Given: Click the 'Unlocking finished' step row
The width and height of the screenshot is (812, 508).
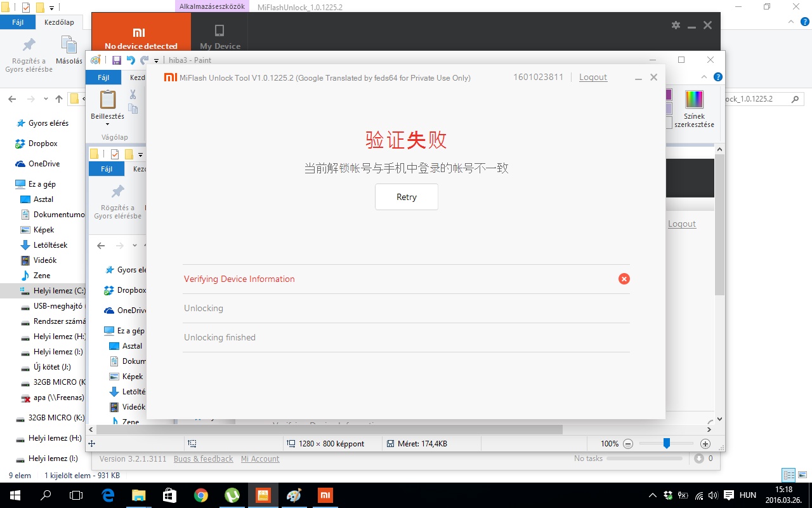Looking at the screenshot, I should coord(406,337).
